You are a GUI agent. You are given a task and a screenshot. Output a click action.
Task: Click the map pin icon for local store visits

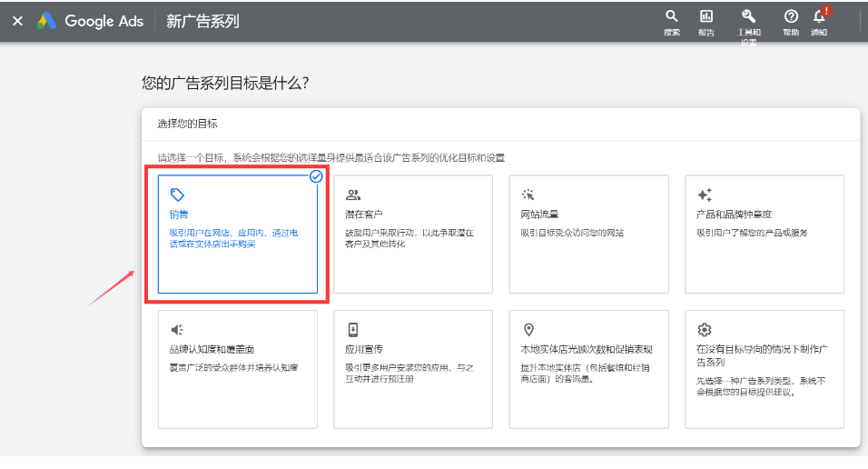click(528, 330)
